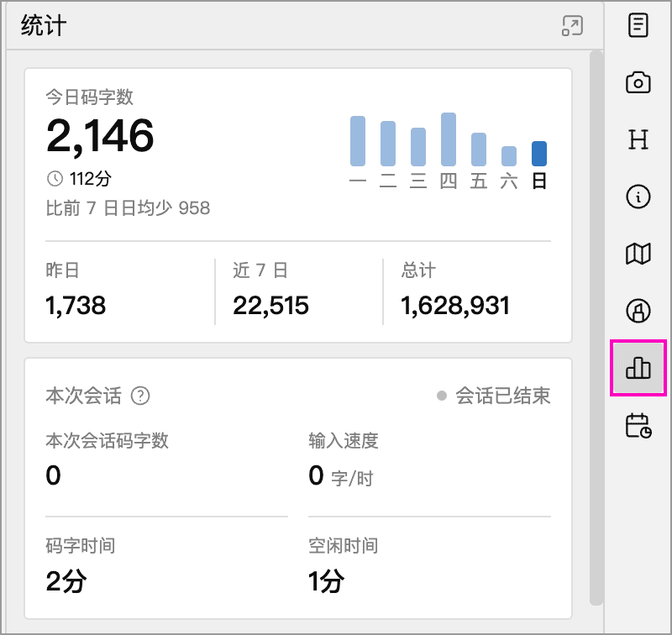
Task: Select the dark blue bar for 日
Action: pos(539,154)
